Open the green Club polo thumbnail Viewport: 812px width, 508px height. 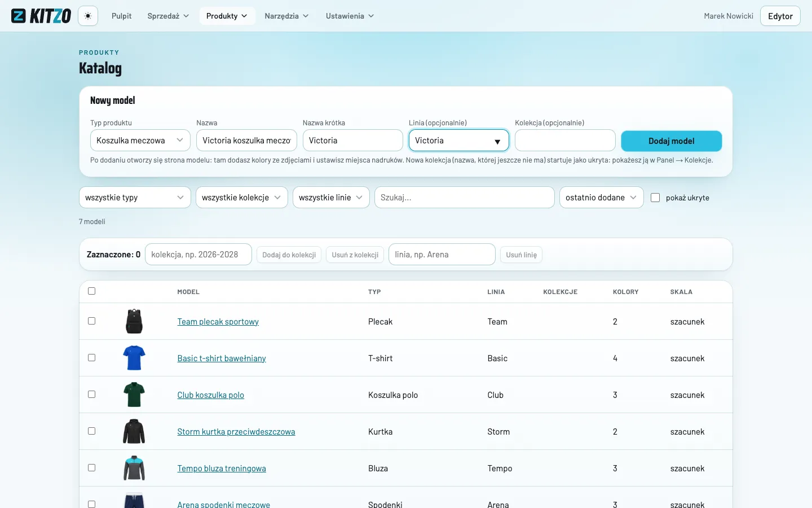point(134,395)
